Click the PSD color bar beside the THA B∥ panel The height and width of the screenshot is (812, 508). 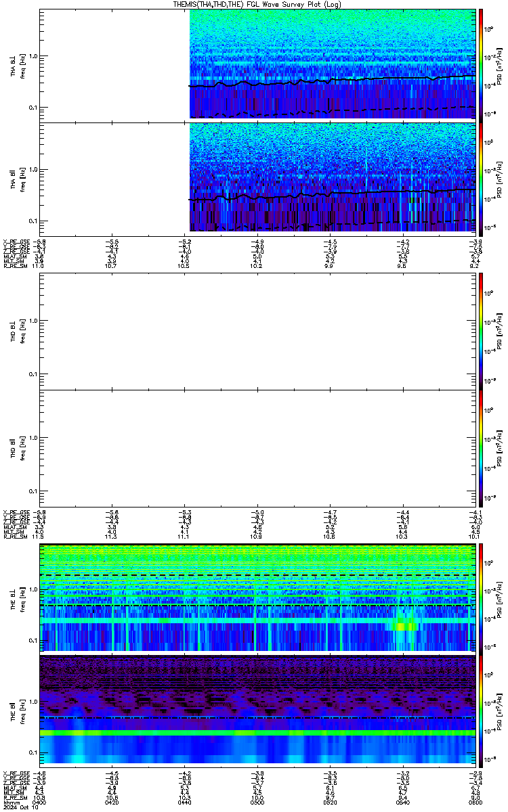tap(481, 178)
